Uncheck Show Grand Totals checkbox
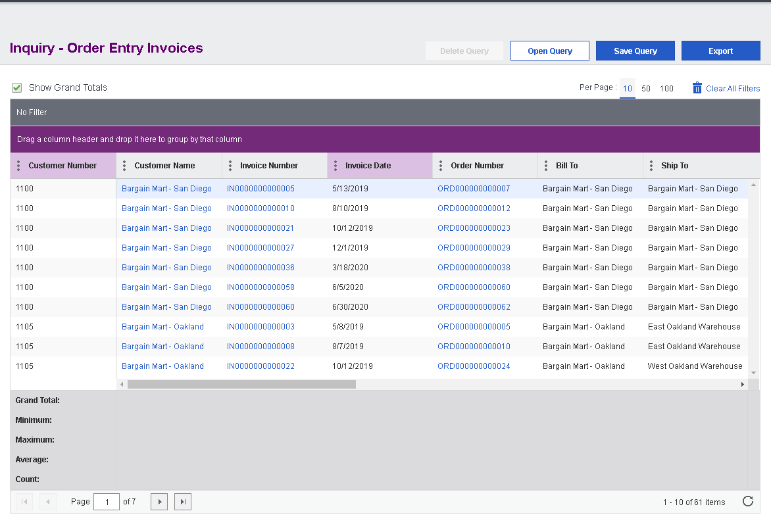The height and width of the screenshot is (532, 771). click(16, 87)
